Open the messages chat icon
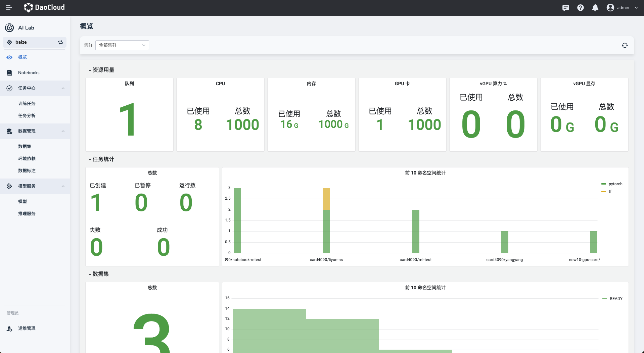Screen dimensions: 644x353 pos(566,8)
